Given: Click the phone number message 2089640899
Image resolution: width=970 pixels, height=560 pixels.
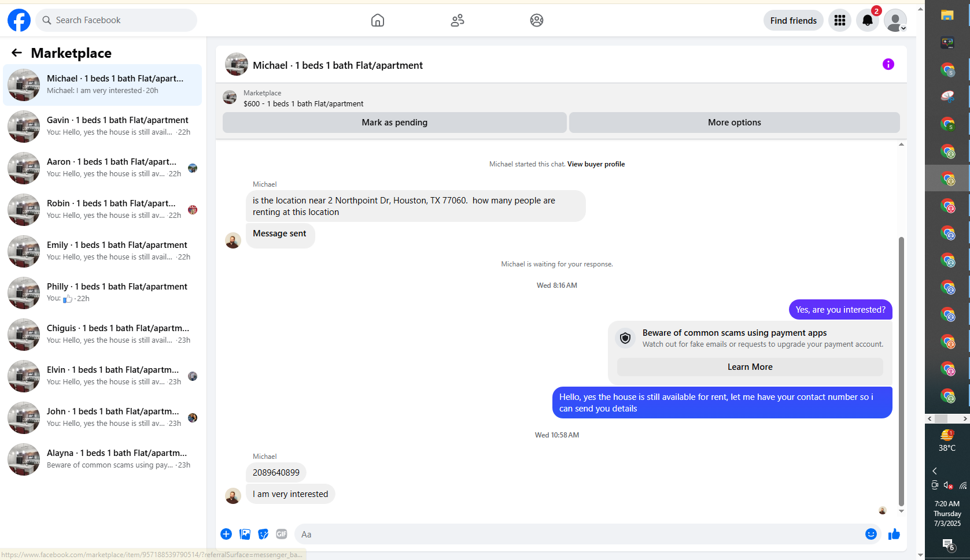Looking at the screenshot, I should click(276, 473).
